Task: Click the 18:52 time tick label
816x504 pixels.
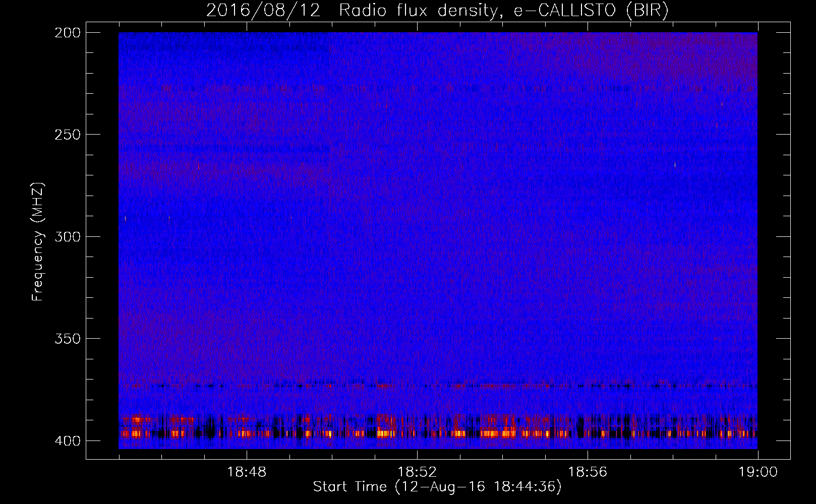Action: [x=417, y=472]
